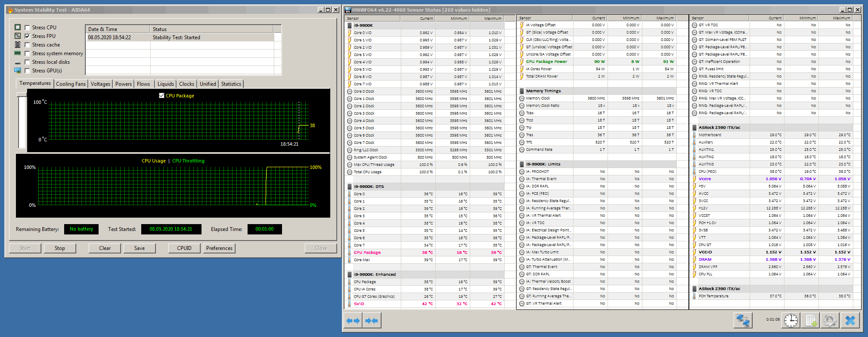Click the GPU monitor icon beside Stress GPU(s)
This screenshot has height=337, width=868.
pyautogui.click(x=18, y=71)
